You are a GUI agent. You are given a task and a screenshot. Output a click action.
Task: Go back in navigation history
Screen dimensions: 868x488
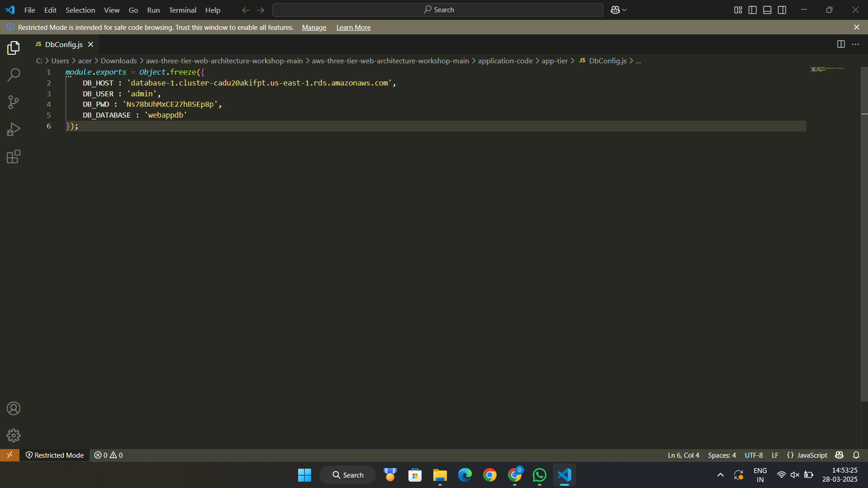(x=246, y=10)
